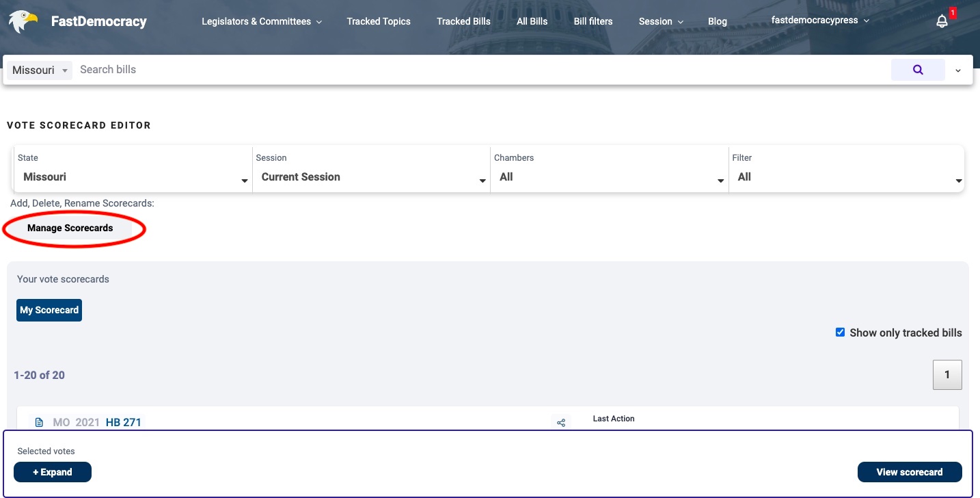The image size is (980, 498).
Task: Go to Tracked Bills page
Action: tap(463, 21)
